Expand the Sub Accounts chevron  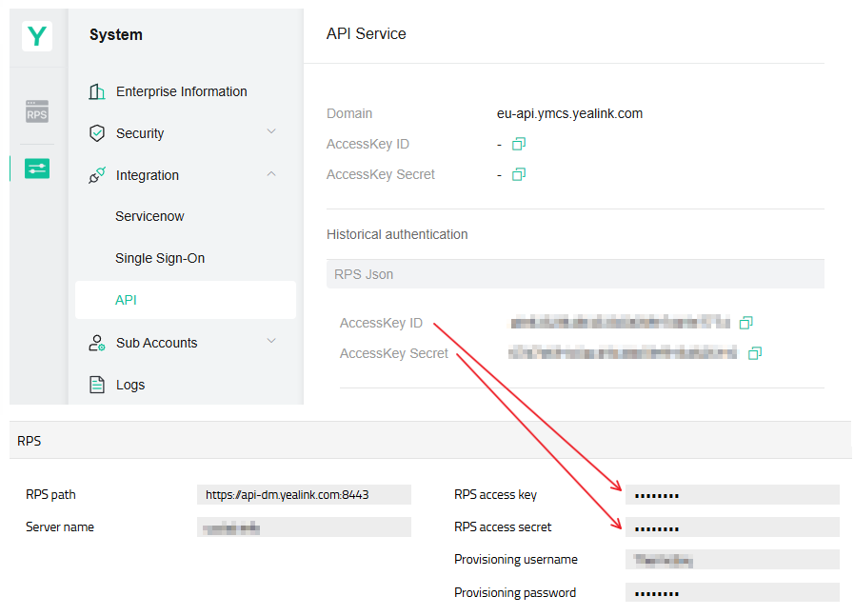coord(271,341)
